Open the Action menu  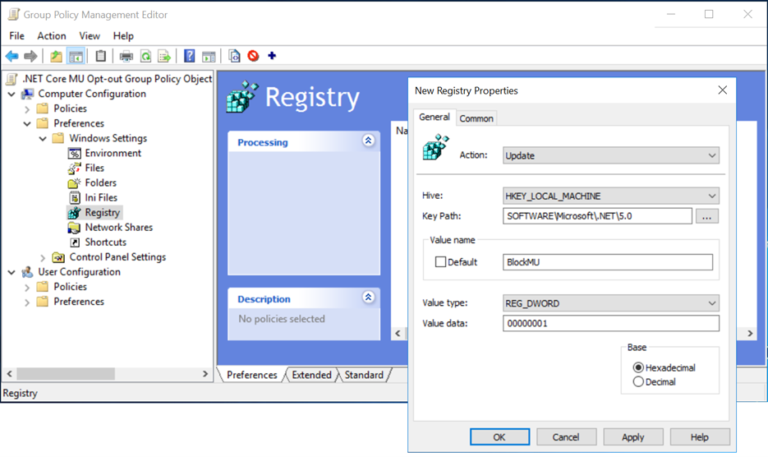click(51, 36)
